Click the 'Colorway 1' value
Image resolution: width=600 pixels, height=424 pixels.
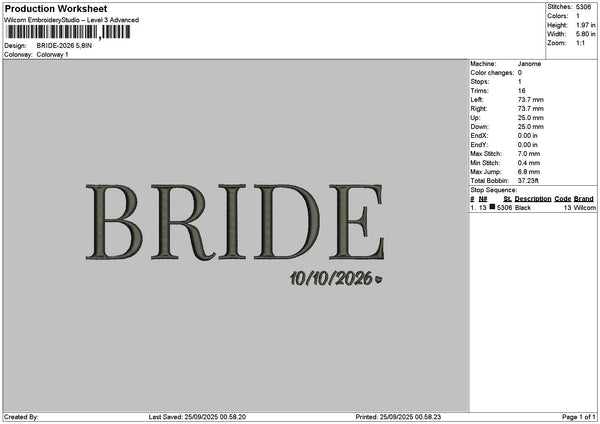(52, 55)
